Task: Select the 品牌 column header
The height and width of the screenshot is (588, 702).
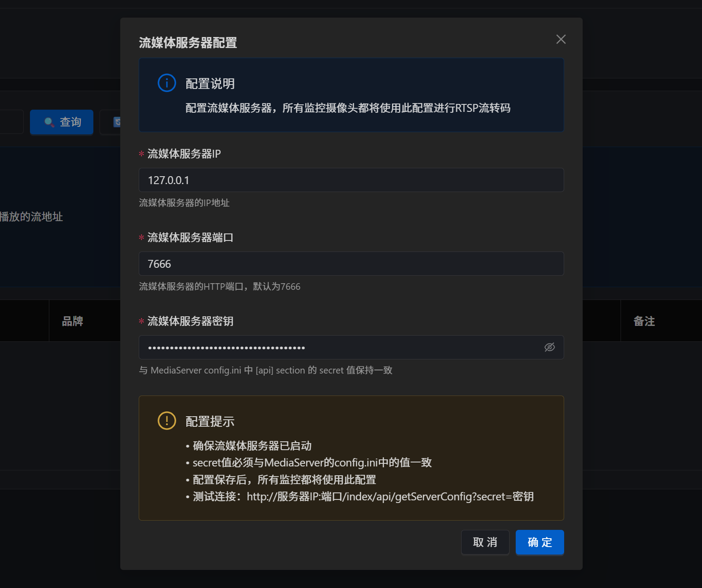Action: [73, 321]
